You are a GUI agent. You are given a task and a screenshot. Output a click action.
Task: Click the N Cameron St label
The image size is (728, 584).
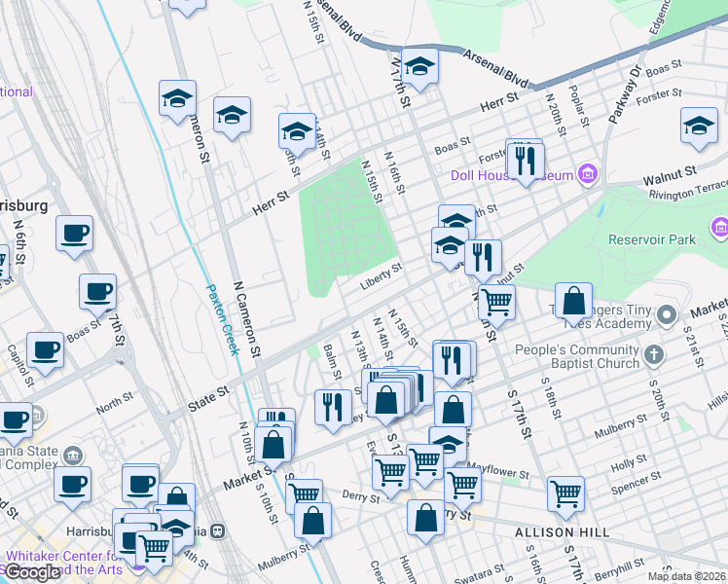click(x=247, y=319)
